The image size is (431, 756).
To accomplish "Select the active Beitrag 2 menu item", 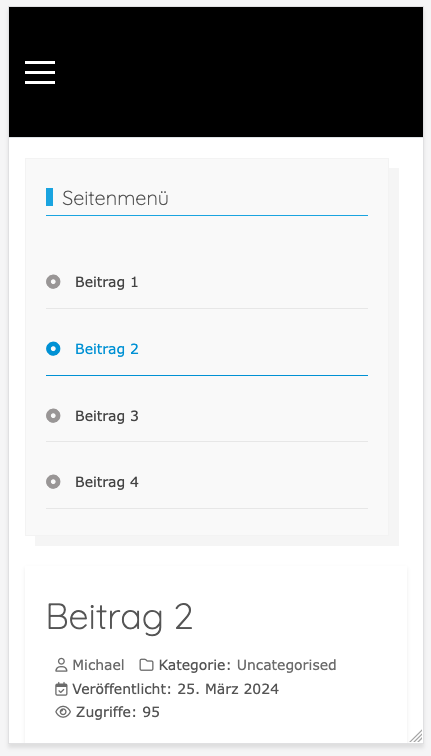I will (x=107, y=349).
